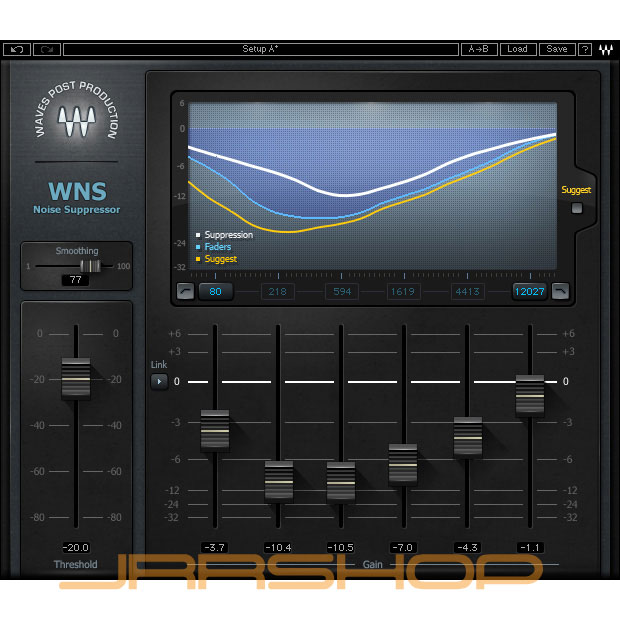
Task: Click the Waves logo icon in toolbar
Action: (x=605, y=49)
